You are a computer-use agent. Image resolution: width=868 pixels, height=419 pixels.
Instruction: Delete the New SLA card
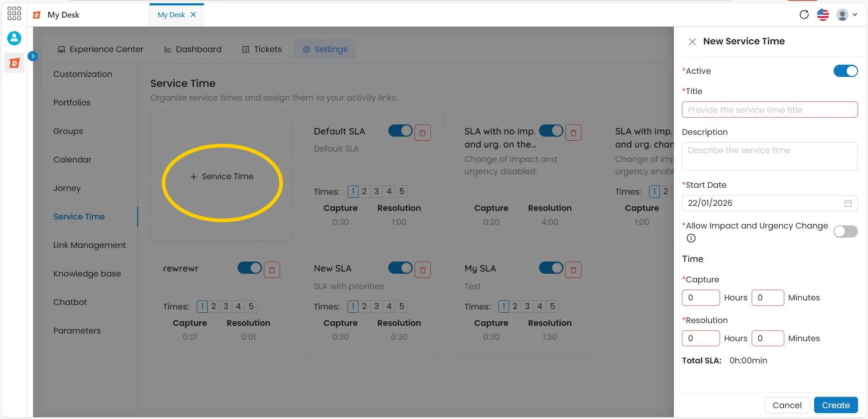tap(423, 270)
